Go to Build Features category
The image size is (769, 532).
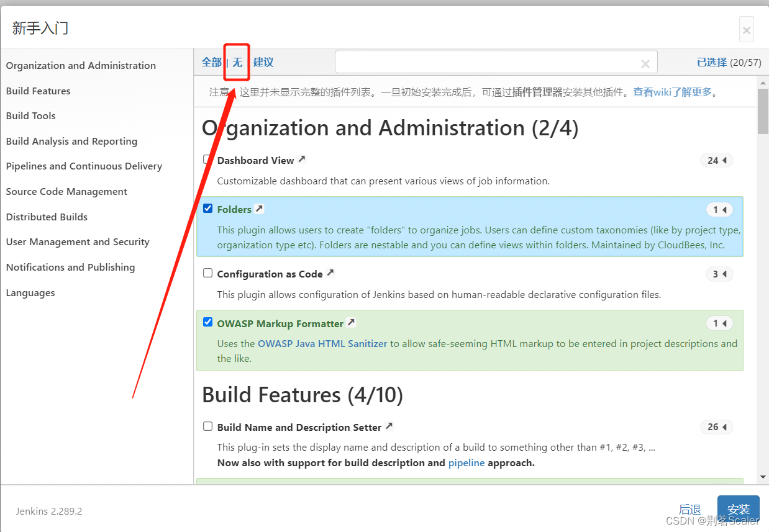click(x=38, y=91)
